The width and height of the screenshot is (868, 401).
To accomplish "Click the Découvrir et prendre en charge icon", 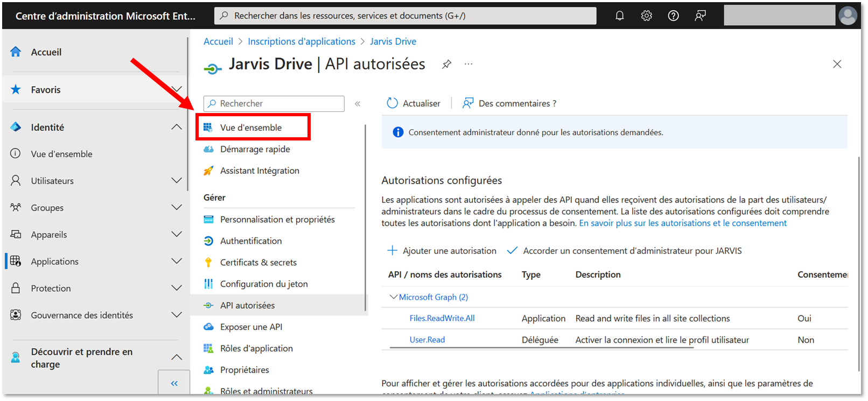I will pos(16,357).
